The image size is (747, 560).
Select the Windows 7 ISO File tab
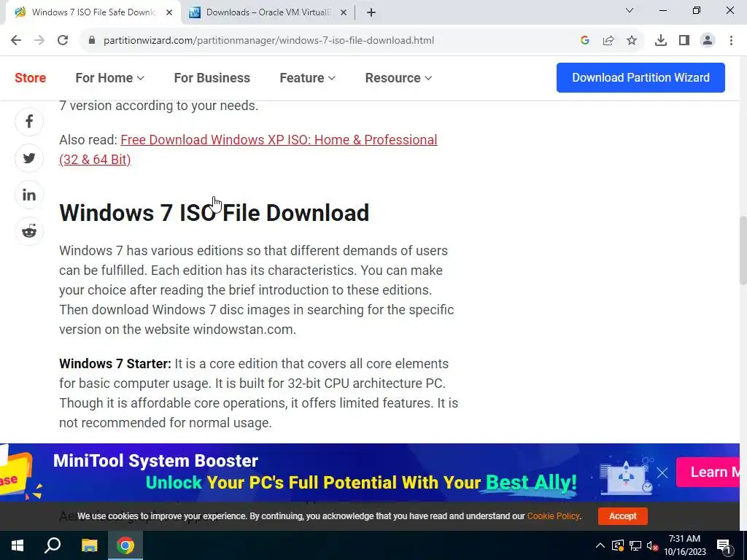(x=93, y=12)
